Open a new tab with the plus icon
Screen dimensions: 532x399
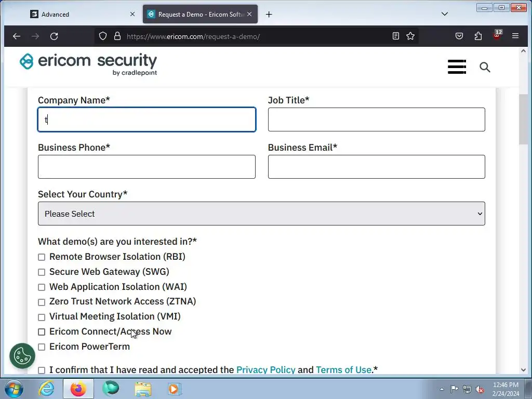point(269,14)
